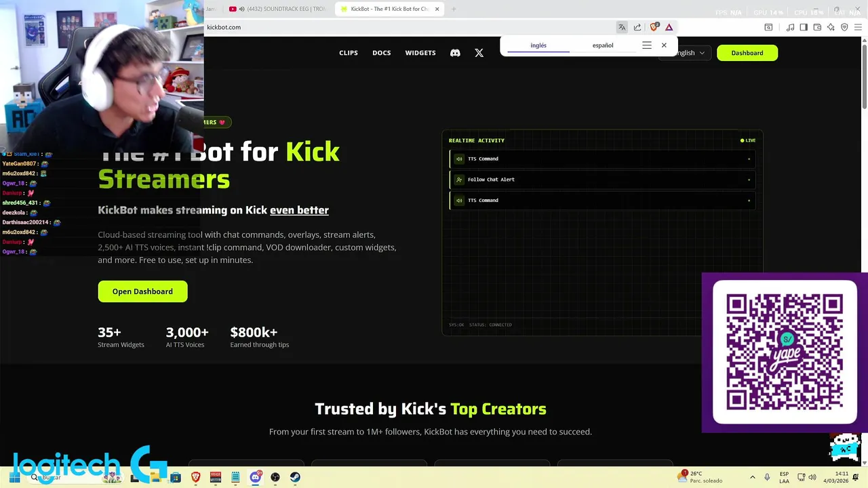Close the KickBot browser tab
The height and width of the screenshot is (488, 868).
tap(437, 9)
